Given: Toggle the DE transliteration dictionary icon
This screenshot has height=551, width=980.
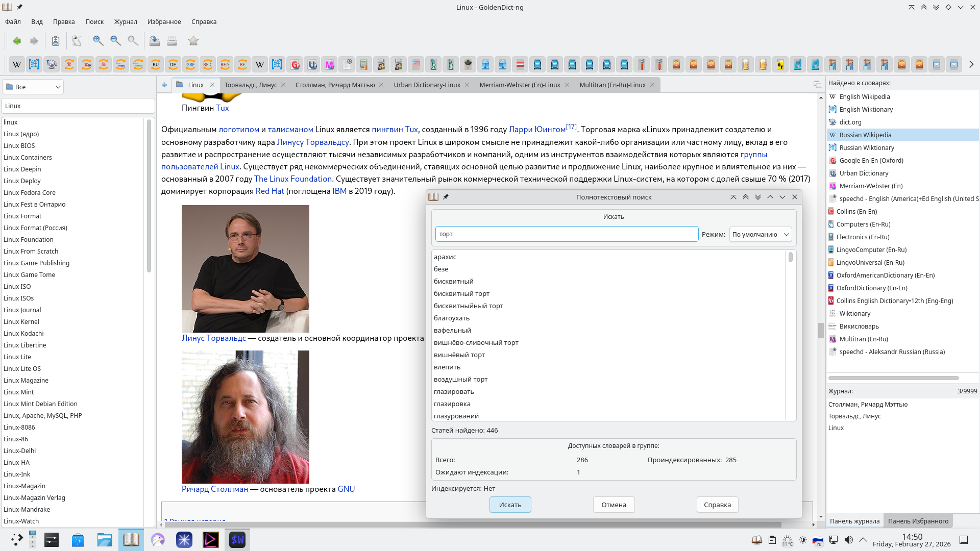Looking at the screenshot, I should coord(173,64).
